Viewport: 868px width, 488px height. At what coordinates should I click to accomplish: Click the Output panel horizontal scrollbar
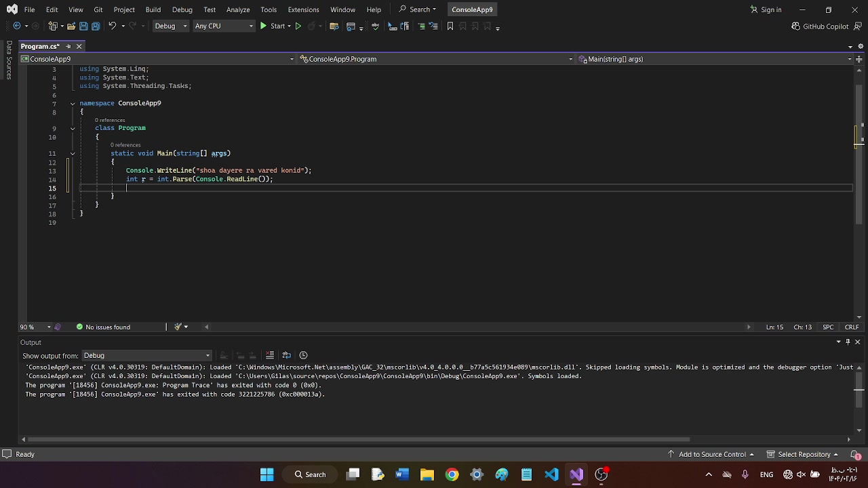coord(359,439)
